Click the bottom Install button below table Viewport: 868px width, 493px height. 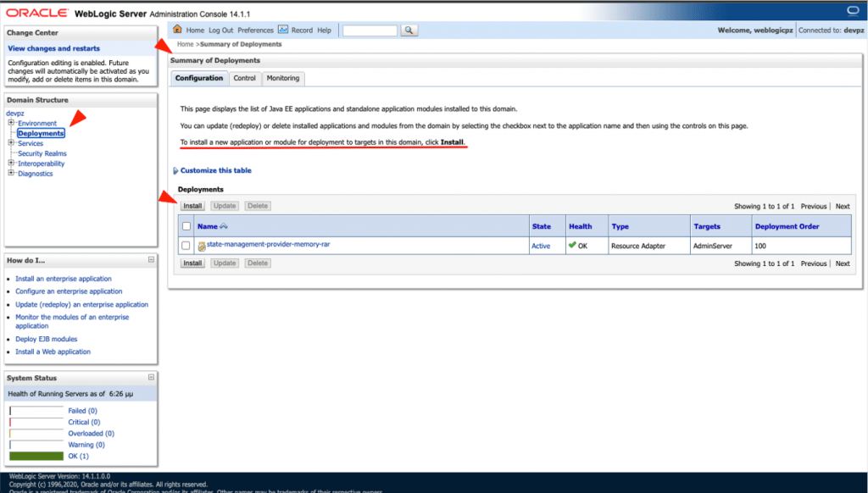192,263
